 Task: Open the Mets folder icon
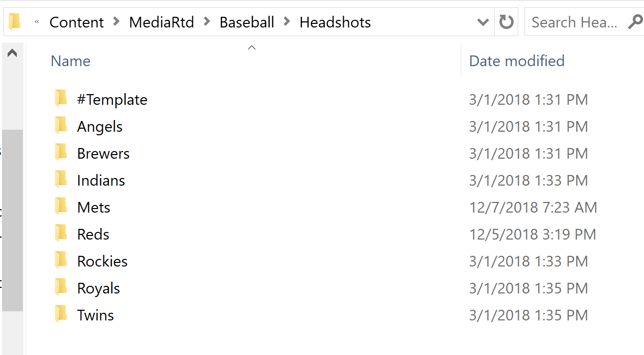(61, 206)
